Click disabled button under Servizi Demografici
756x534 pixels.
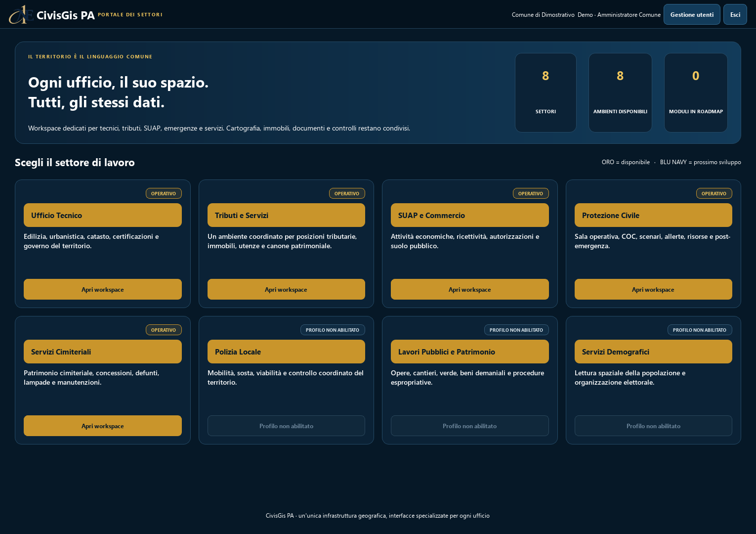coord(653,426)
